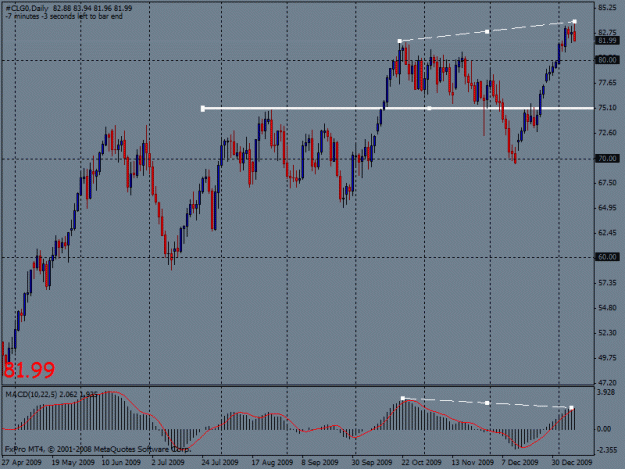Click the 0.00 MACD scale value
This screenshot has height=469, width=625.
(x=604, y=429)
